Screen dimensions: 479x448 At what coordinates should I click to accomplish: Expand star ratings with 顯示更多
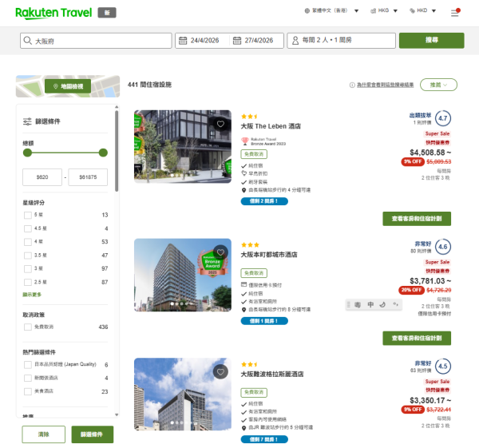(x=32, y=295)
